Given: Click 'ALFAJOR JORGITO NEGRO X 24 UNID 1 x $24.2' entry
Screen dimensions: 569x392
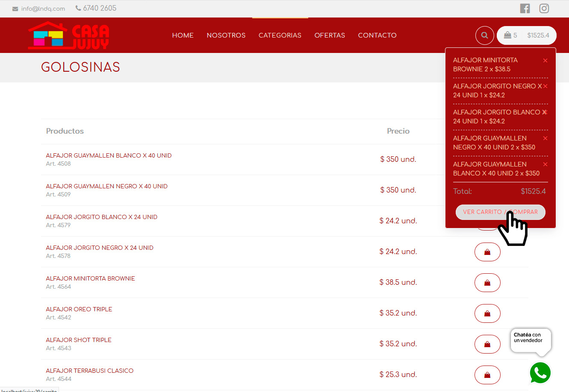Looking at the screenshot, I should (498, 91).
